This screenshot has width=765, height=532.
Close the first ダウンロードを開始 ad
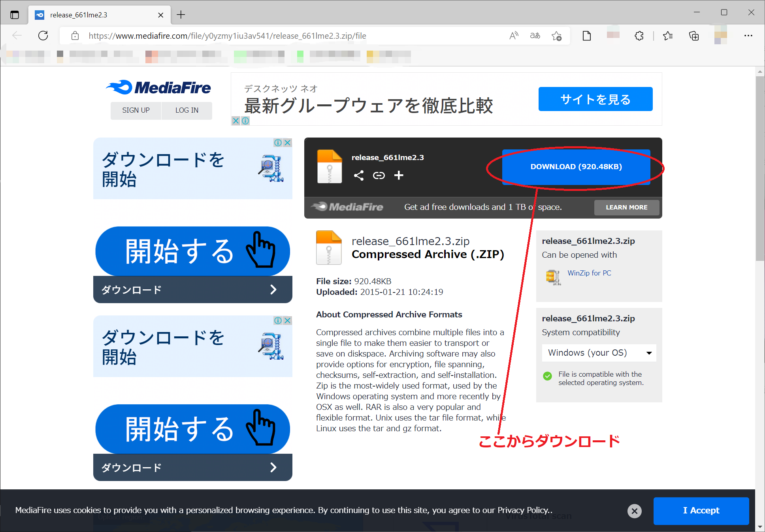[x=288, y=143]
